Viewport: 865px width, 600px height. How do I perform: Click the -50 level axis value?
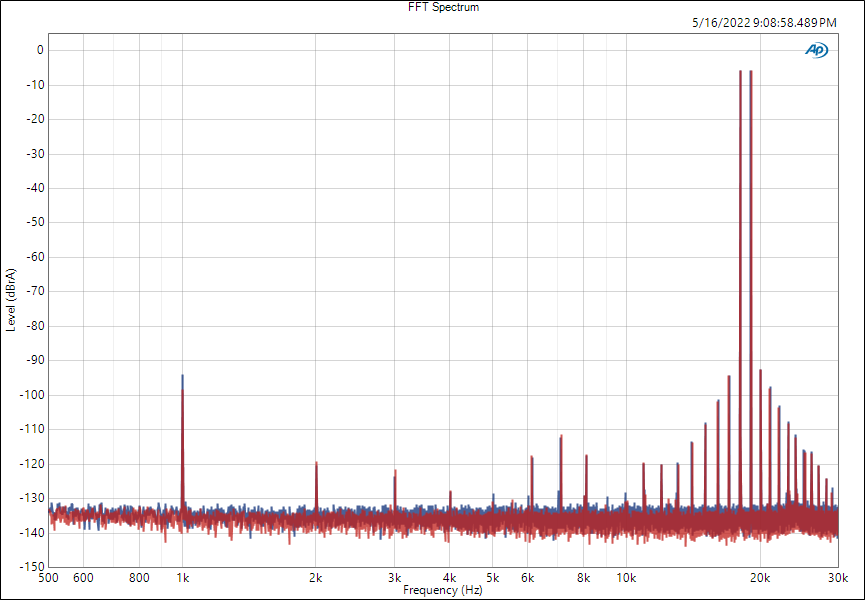pyautogui.click(x=35, y=223)
